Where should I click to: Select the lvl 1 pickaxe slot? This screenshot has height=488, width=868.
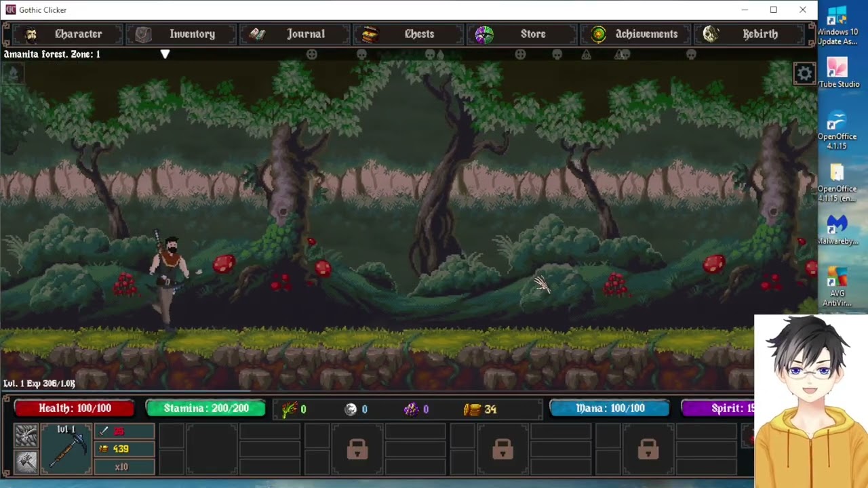pos(66,449)
